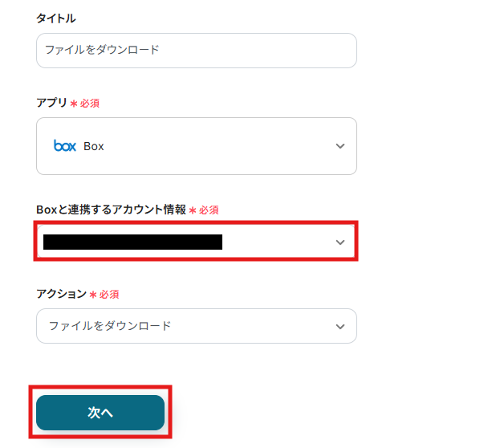Click the red asterisk beside アカウント情報
The height and width of the screenshot is (448, 492).
click(193, 210)
